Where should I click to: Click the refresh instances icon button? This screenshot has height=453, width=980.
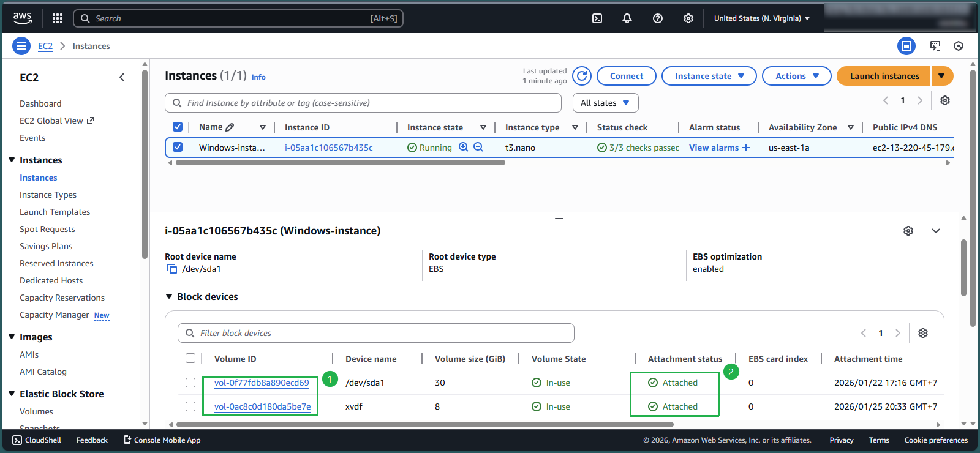point(582,76)
